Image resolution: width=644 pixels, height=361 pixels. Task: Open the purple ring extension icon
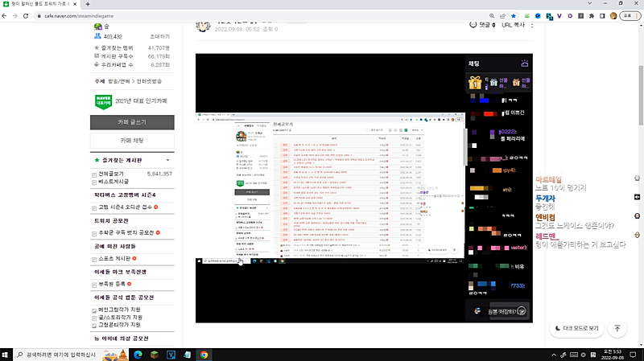click(570, 16)
